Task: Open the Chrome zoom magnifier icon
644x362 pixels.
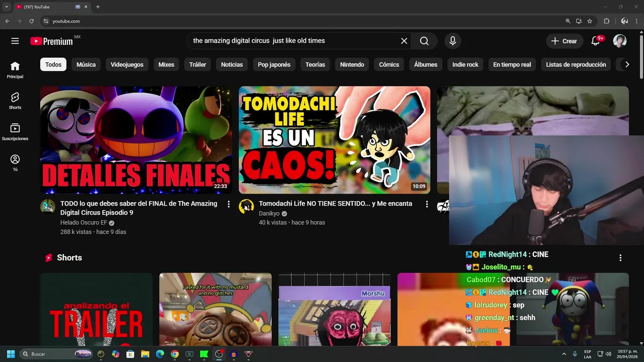Action: (568, 21)
